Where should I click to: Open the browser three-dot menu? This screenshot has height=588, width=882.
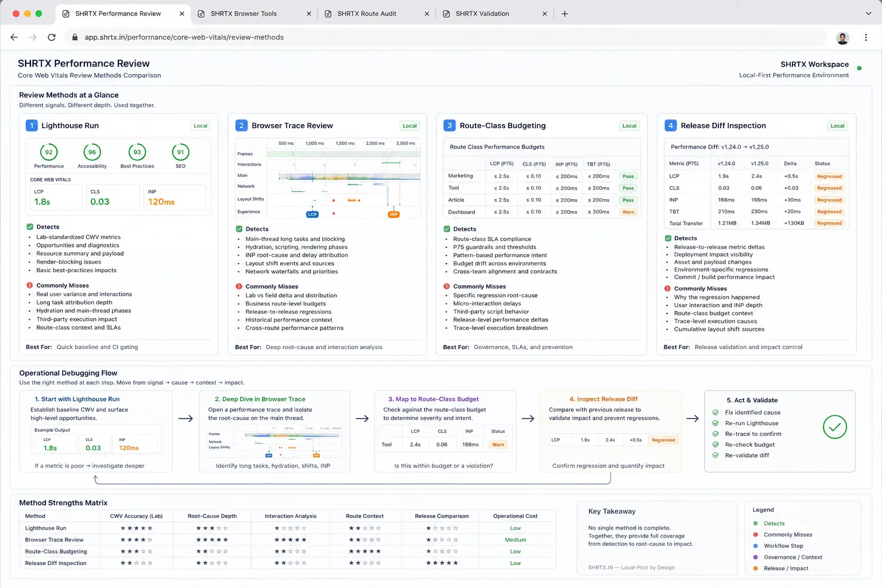[x=866, y=37]
